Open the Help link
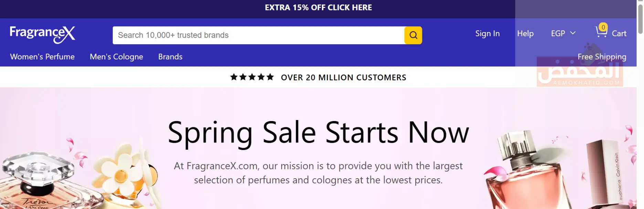This screenshot has height=209, width=644. tap(525, 33)
